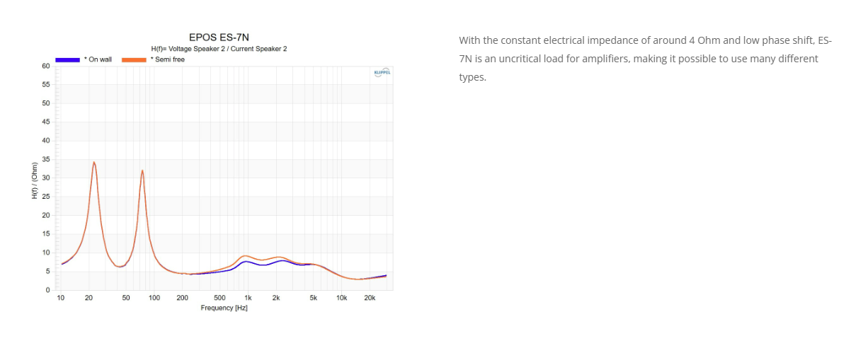Click the 10 Hz tick on the frequency axis
This screenshot has height=341, width=868.
[x=61, y=298]
